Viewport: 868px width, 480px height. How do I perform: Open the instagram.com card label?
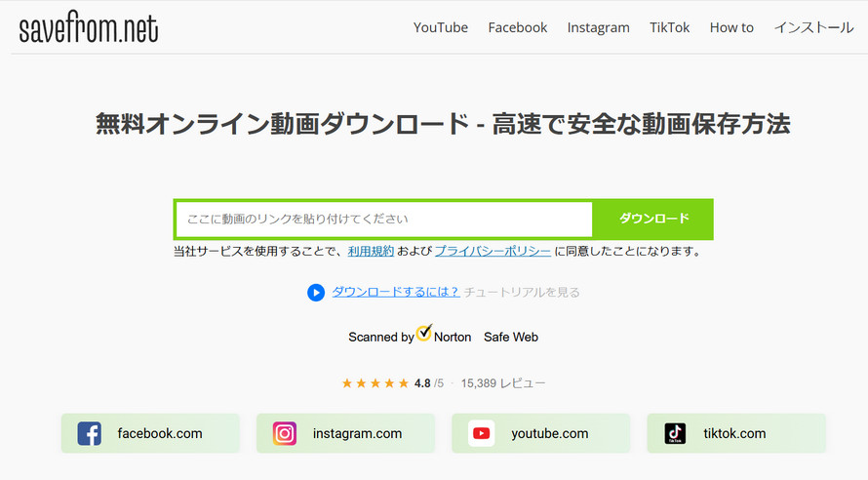[x=357, y=433]
